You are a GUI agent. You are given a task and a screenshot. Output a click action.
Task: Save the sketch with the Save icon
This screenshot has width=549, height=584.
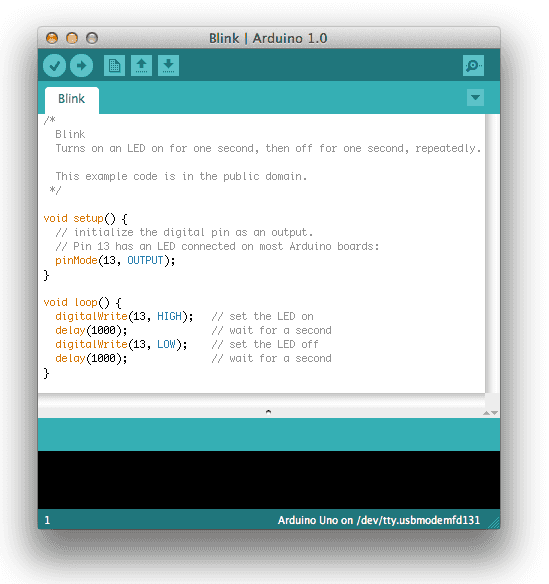pos(168,66)
